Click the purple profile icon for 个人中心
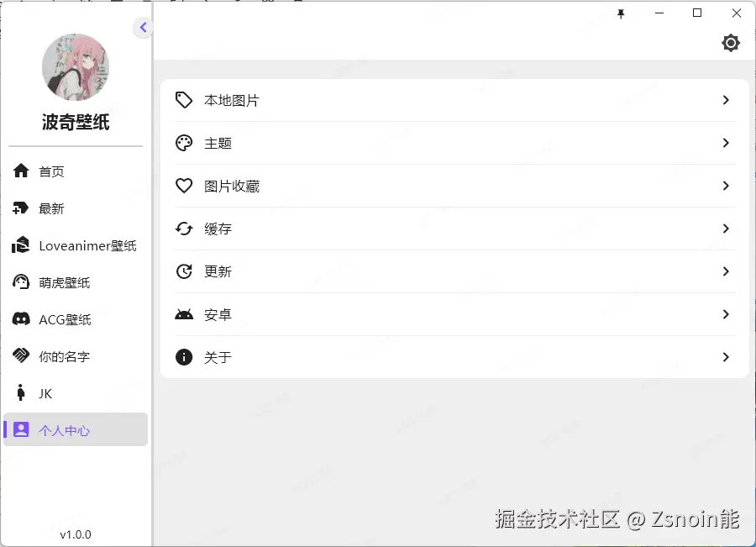 point(21,429)
